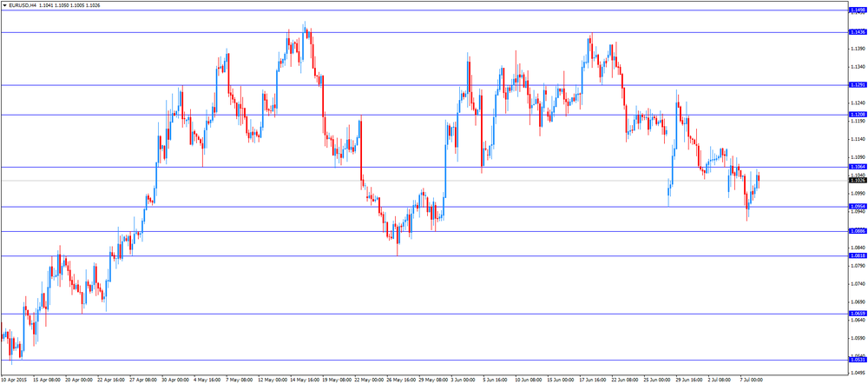Click the 1.1140 price axis label
868x384 pixels.
tap(859, 138)
